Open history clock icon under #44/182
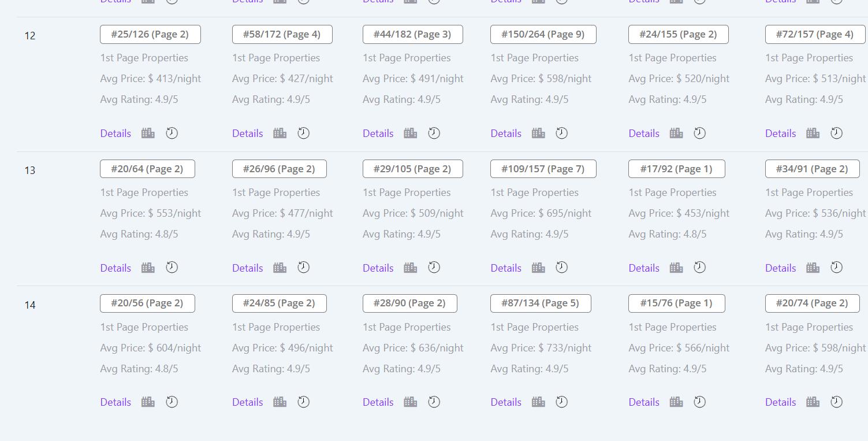 (x=434, y=133)
